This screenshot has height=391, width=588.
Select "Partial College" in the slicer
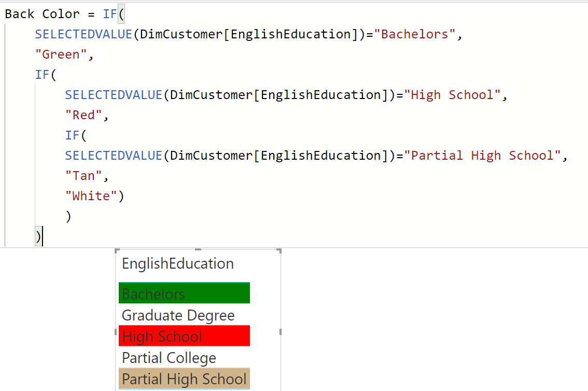tap(169, 358)
